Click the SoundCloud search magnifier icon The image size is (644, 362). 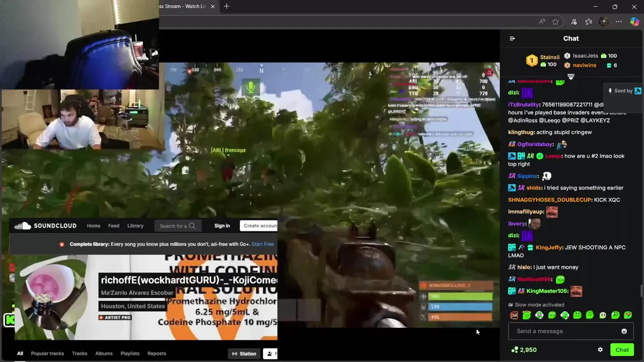click(x=192, y=226)
